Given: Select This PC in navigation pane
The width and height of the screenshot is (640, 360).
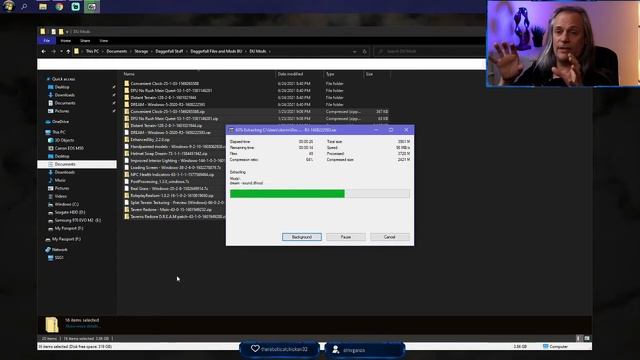Looking at the screenshot, I should (x=59, y=132).
